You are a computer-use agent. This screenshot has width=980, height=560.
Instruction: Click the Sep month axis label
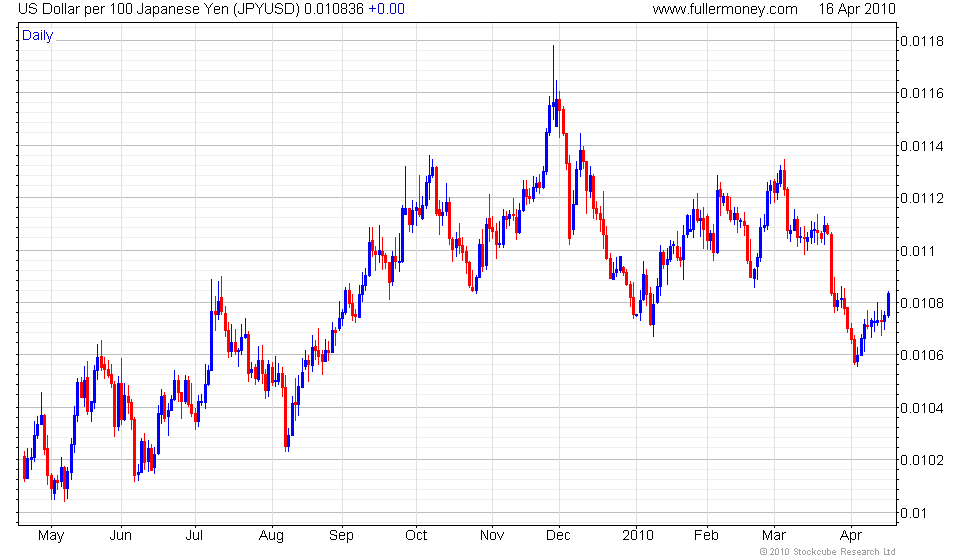click(x=341, y=536)
